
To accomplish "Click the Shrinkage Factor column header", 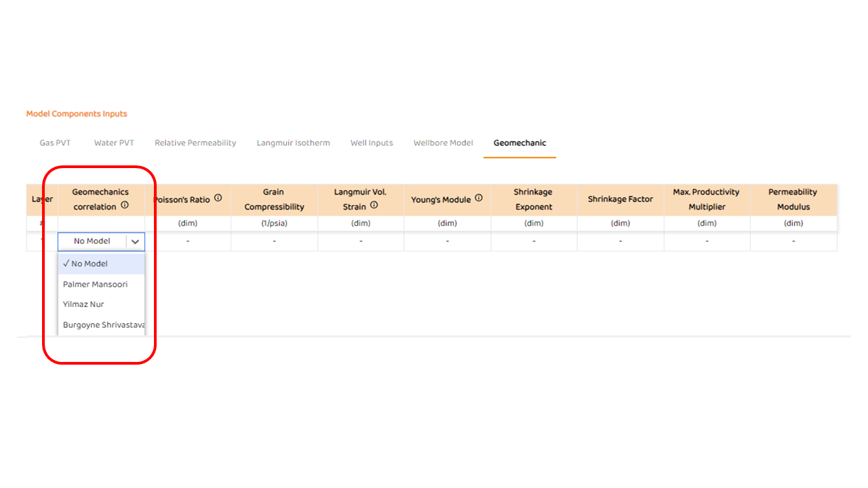I will [x=620, y=199].
